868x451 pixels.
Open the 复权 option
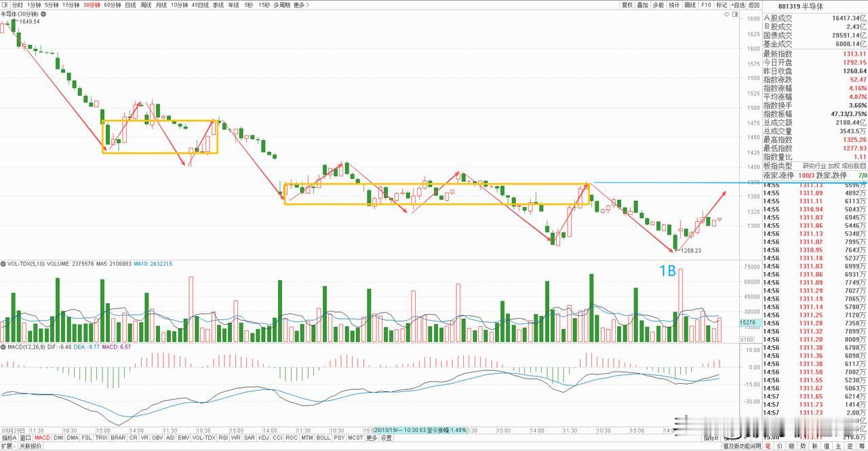pos(627,5)
